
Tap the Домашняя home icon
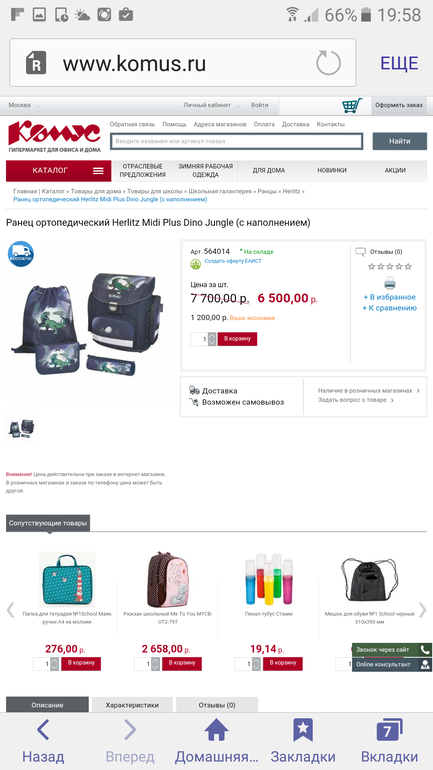pos(216,730)
